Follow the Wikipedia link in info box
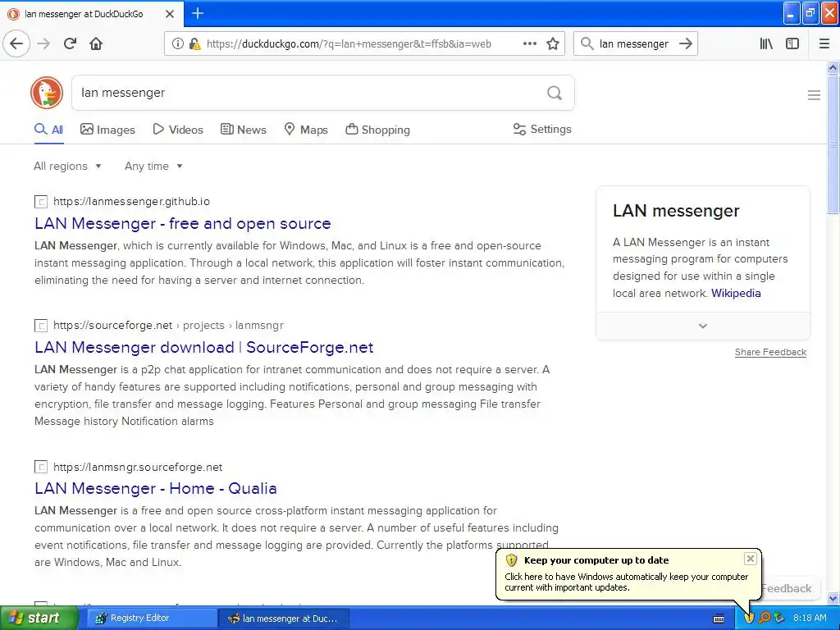This screenshot has height=630, width=840. click(736, 293)
